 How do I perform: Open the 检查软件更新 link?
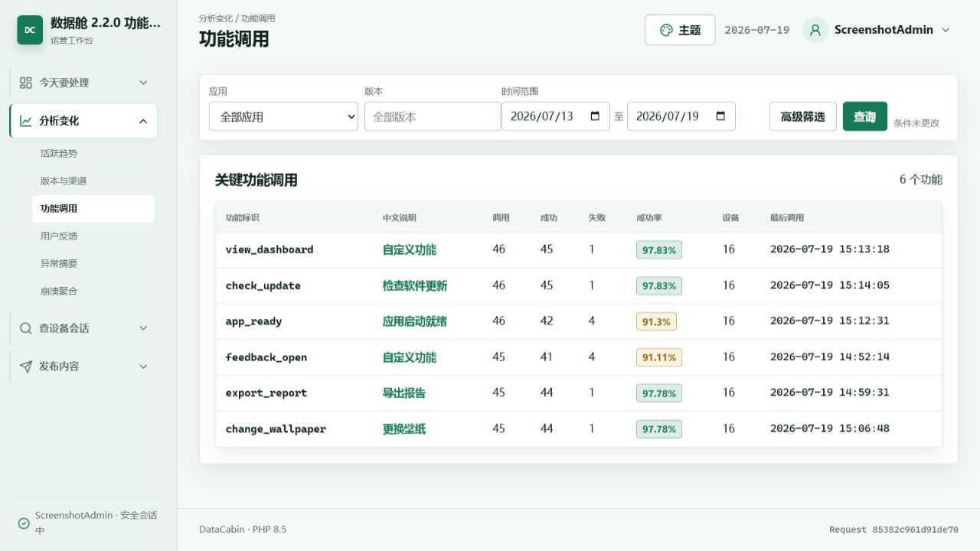click(x=415, y=285)
